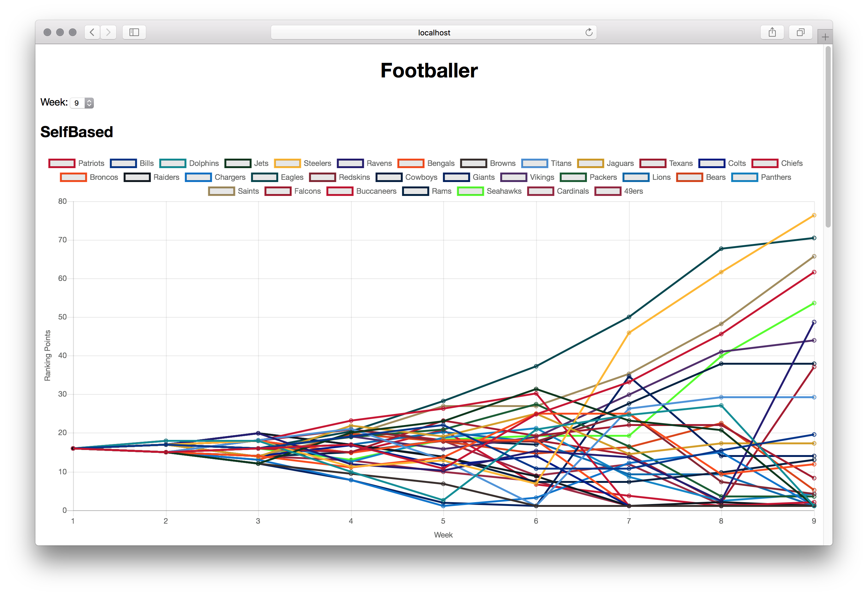The height and width of the screenshot is (596, 868).
Task: Toggle Seahawks line visibility
Action: [489, 191]
